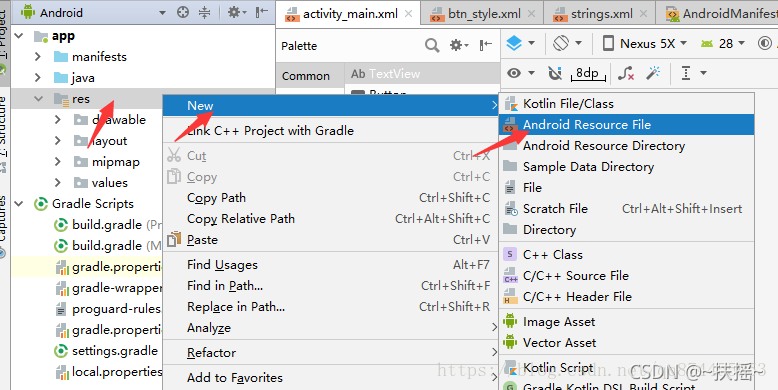Open orientation for preview dropdown
The image size is (778, 390).
point(567,43)
